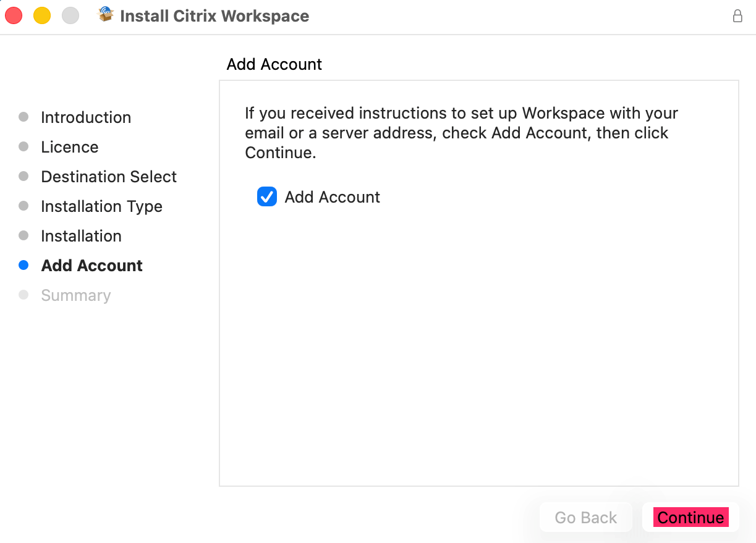Screen dimensions: 756x543
Task: Uncheck the Add Account checkbox
Action: pyautogui.click(x=267, y=197)
